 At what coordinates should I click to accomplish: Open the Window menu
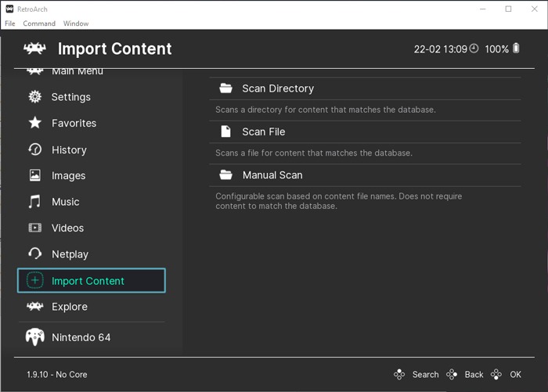[x=76, y=23]
